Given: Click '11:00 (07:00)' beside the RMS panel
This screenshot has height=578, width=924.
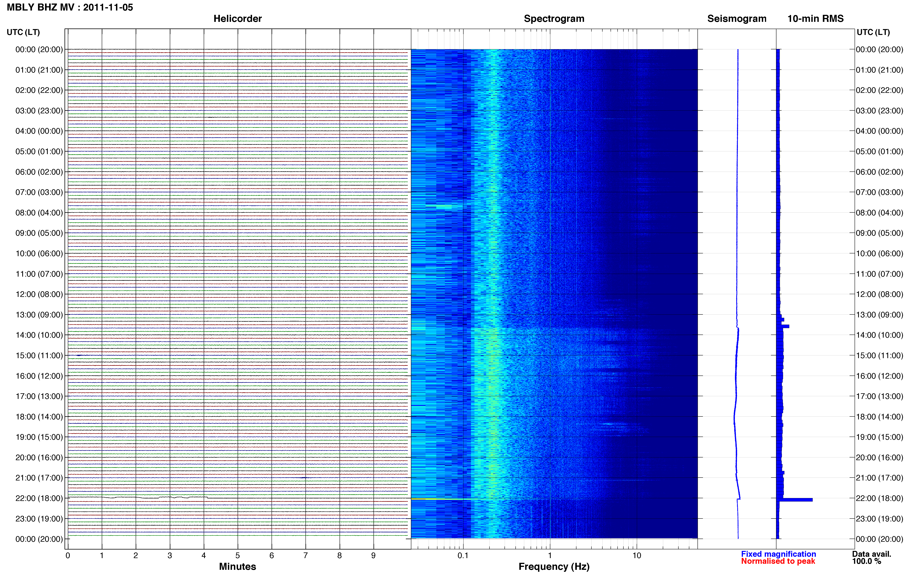Looking at the screenshot, I should (x=879, y=274).
